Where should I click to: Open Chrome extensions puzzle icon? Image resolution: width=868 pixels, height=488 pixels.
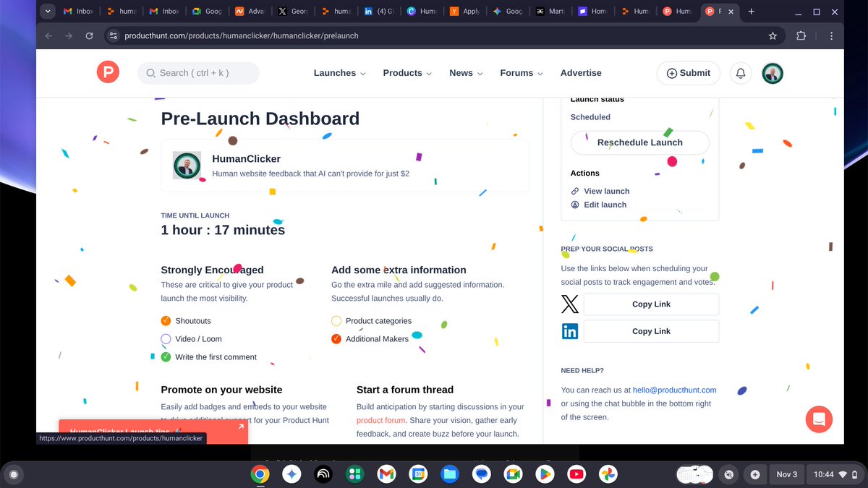(x=801, y=35)
